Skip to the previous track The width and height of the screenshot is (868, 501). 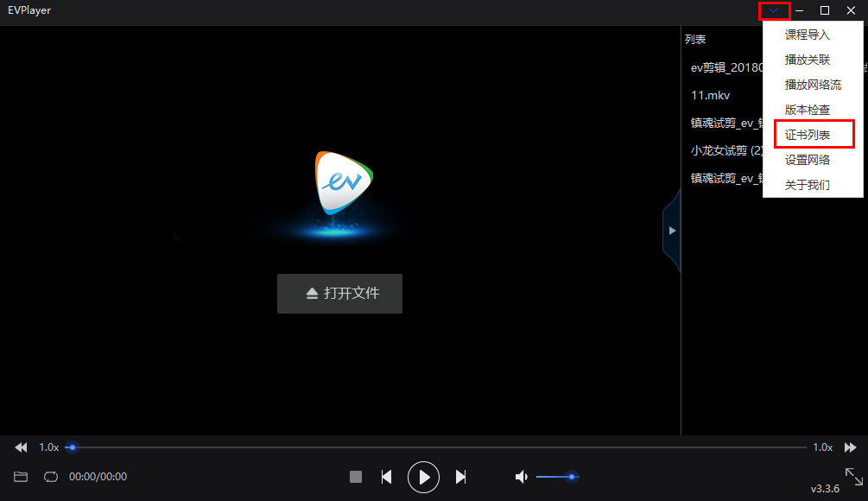[387, 477]
